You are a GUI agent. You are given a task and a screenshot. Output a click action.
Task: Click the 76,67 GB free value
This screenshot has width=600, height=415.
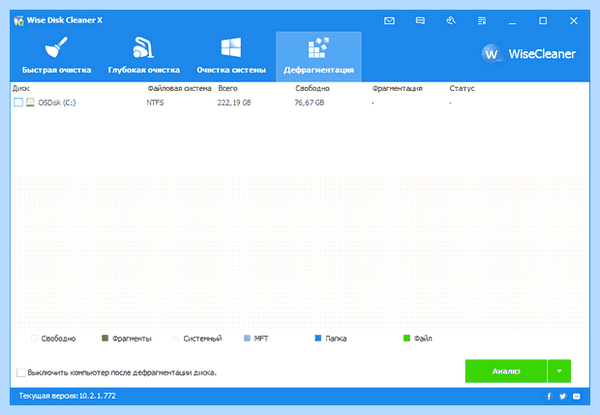309,103
